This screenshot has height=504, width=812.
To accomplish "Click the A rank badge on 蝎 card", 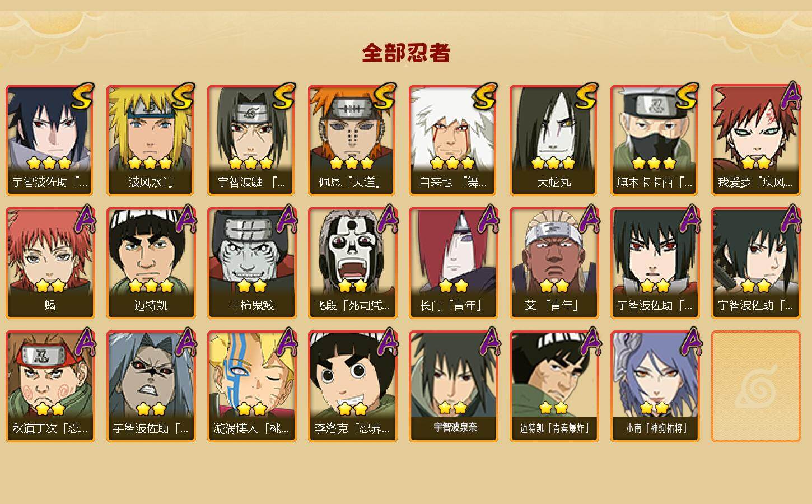I will point(84,219).
